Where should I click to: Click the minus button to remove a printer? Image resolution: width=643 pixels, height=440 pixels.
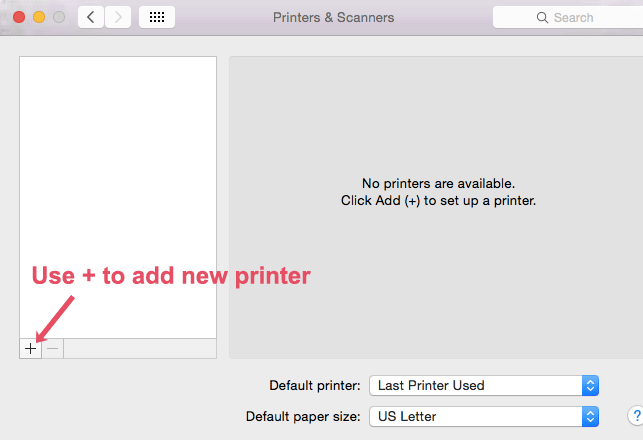(x=53, y=349)
